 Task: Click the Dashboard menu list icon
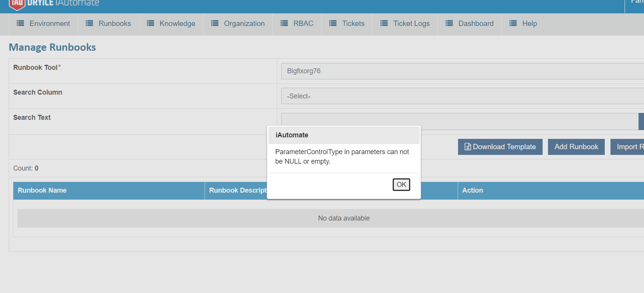pyautogui.click(x=449, y=23)
